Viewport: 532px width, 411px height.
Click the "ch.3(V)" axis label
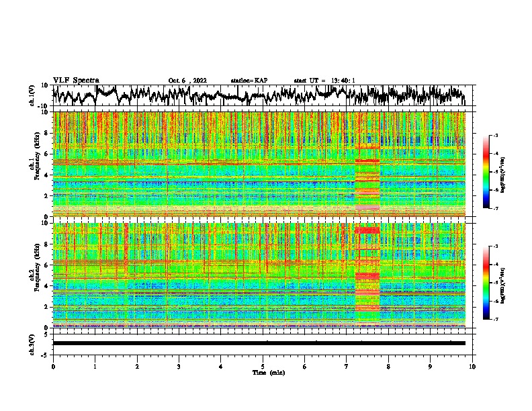click(x=32, y=345)
